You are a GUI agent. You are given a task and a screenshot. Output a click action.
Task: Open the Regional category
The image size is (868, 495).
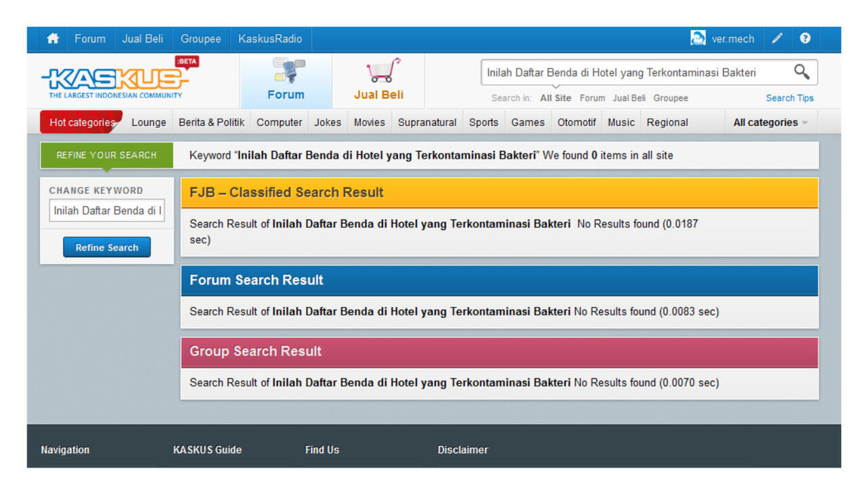(667, 123)
